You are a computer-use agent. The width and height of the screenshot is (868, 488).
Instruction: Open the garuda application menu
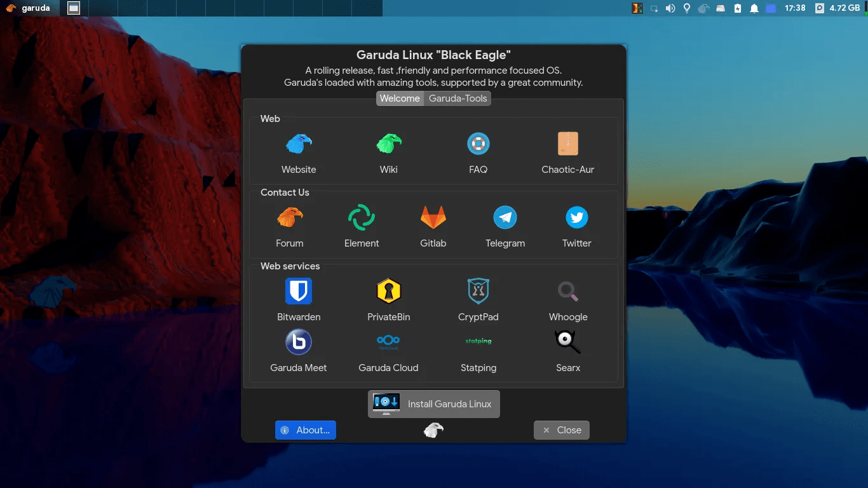28,8
